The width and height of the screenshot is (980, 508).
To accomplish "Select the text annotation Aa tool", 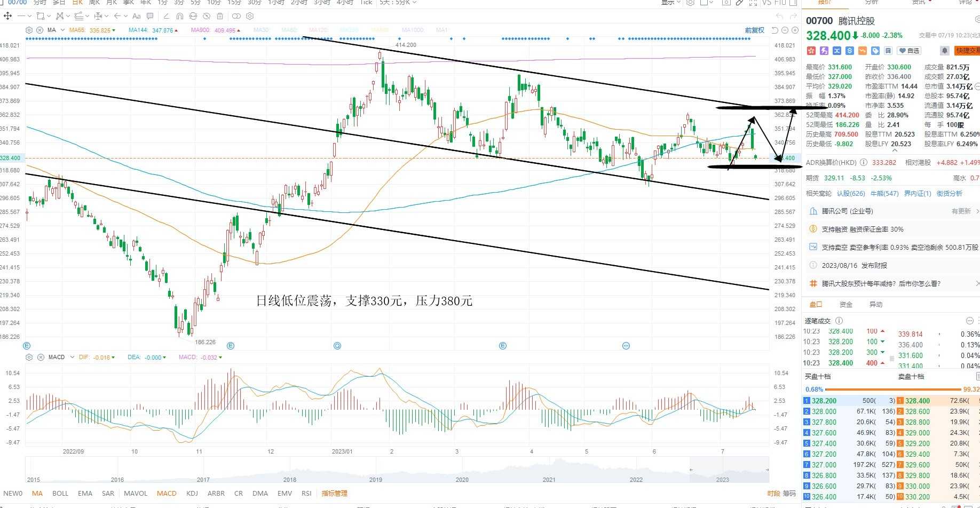I will coord(136,16).
